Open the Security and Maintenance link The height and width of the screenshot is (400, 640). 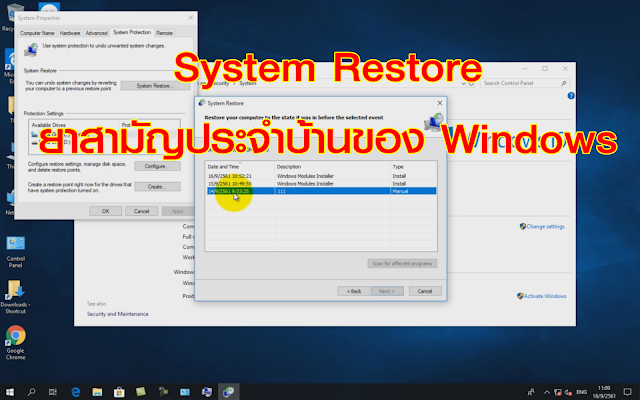coord(118,314)
